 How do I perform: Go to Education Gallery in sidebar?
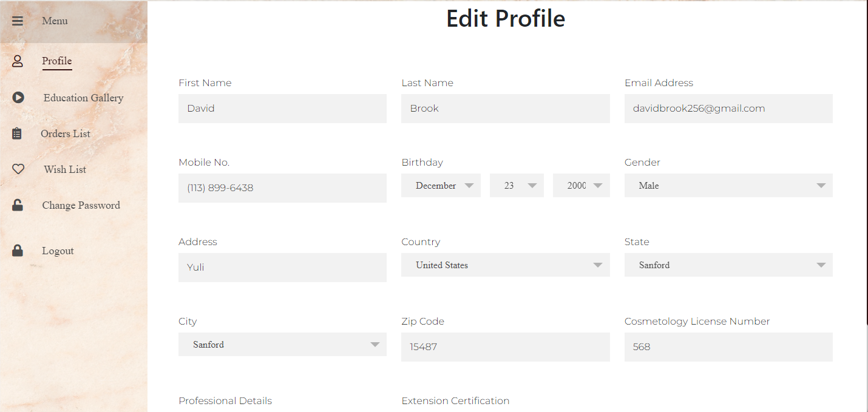pyautogui.click(x=83, y=98)
